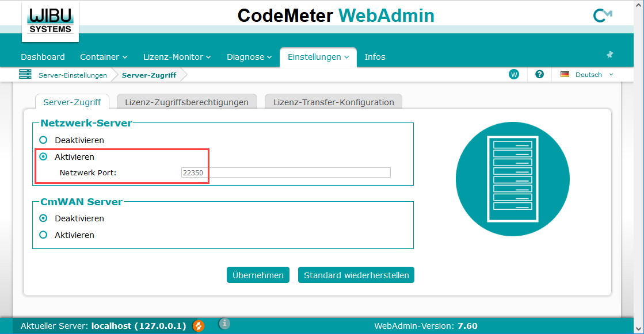This screenshot has height=334, width=644.
Task: Click the WIBU Systems logo
Action: point(50,21)
